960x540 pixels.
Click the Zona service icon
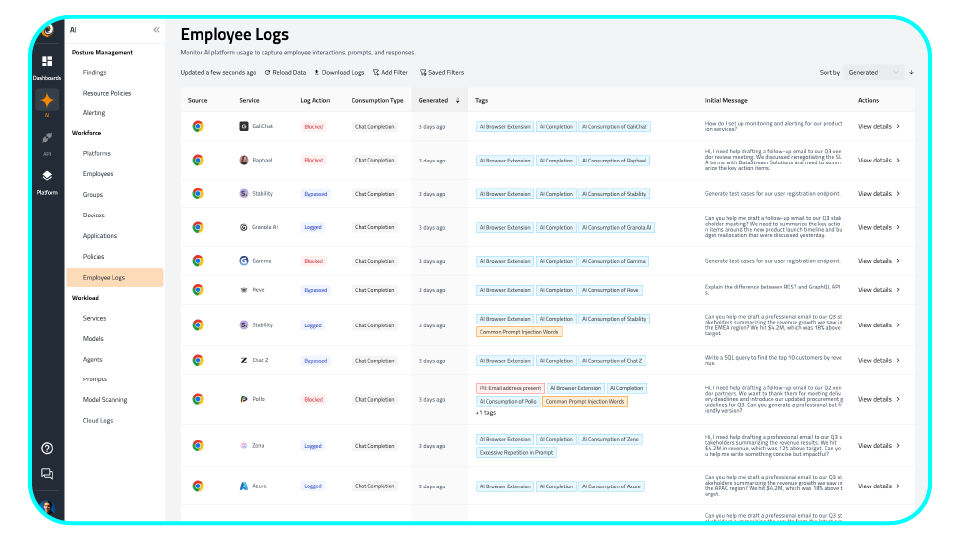244,446
